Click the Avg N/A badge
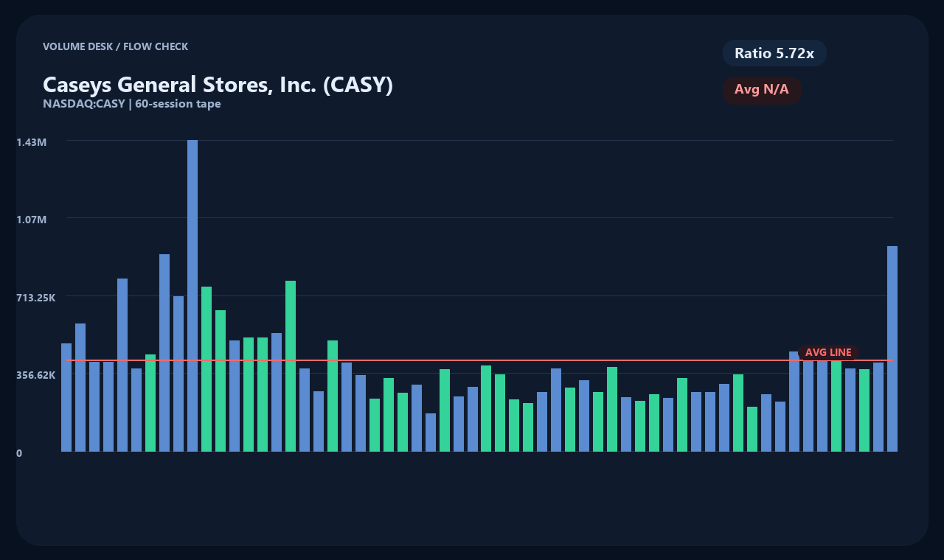The height and width of the screenshot is (560, 944). coord(762,90)
